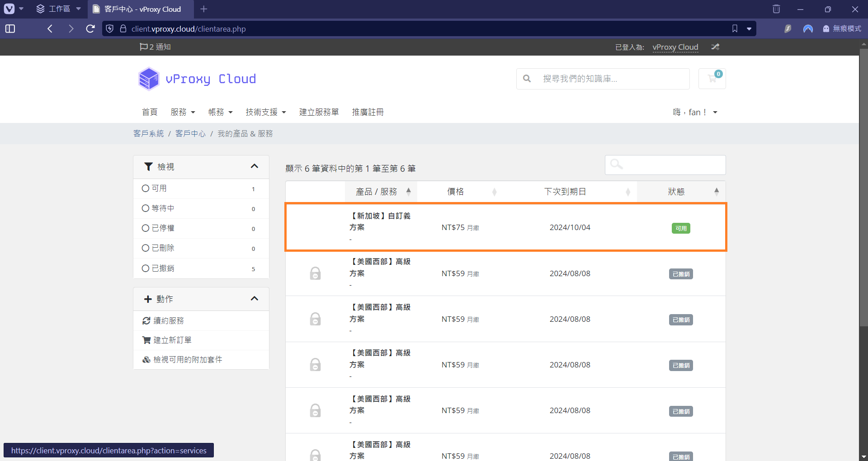This screenshot has width=868, height=461.
Task: Open the 嗨, fan! account dropdown
Action: pos(695,112)
